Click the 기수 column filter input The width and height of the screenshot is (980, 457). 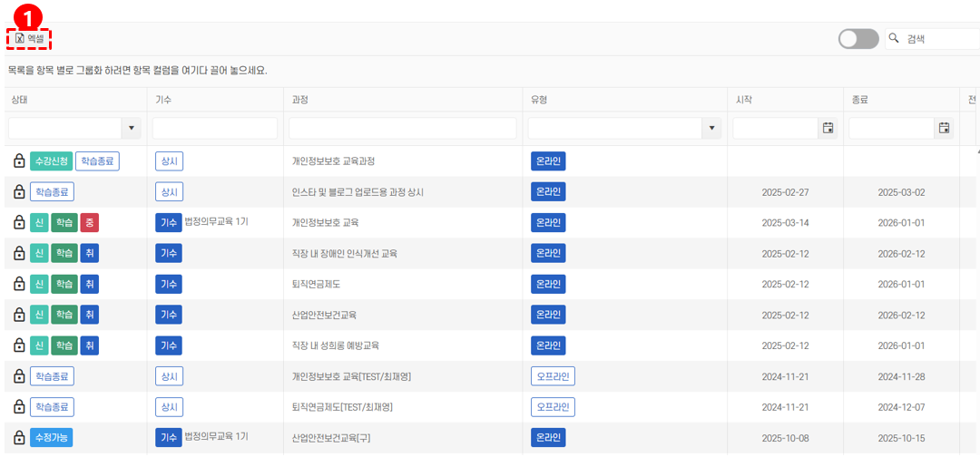[213, 128]
